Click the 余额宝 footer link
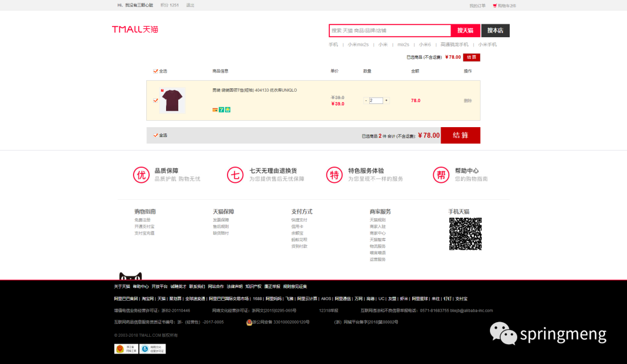 (297, 233)
